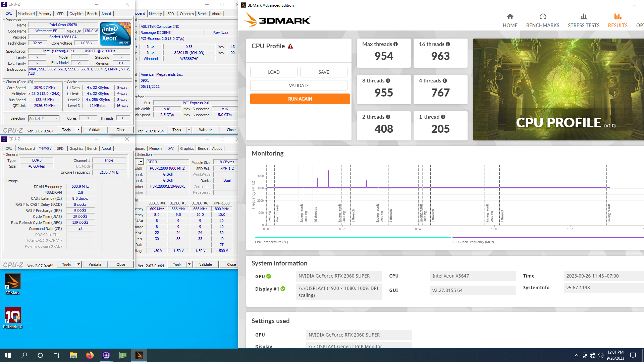Expand Tools dropdown arrow in bottom-right CPU-Z SPD window
This screenshot has width=644, height=362.
[189, 264]
